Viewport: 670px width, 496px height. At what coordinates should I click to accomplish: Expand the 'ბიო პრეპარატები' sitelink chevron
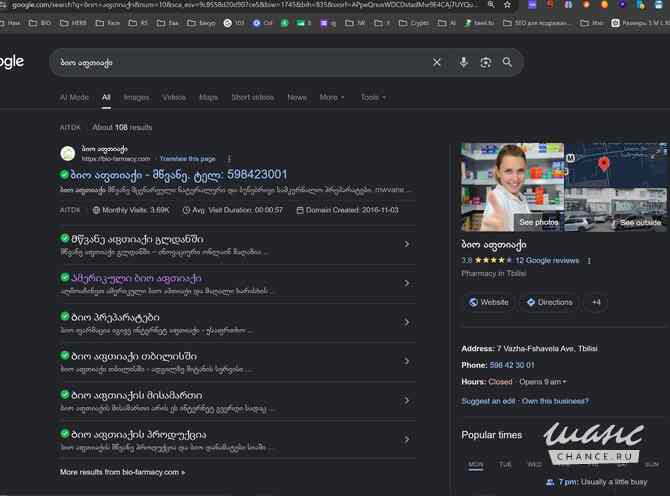[407, 322]
